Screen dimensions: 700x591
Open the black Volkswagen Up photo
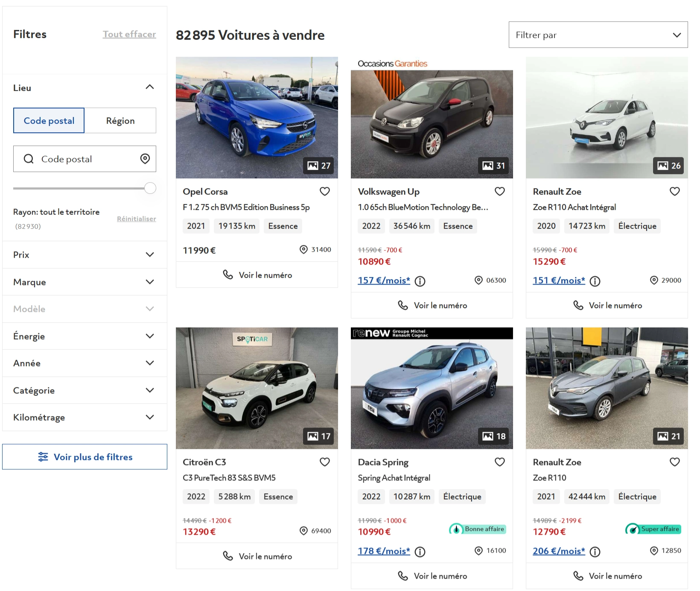click(x=432, y=117)
